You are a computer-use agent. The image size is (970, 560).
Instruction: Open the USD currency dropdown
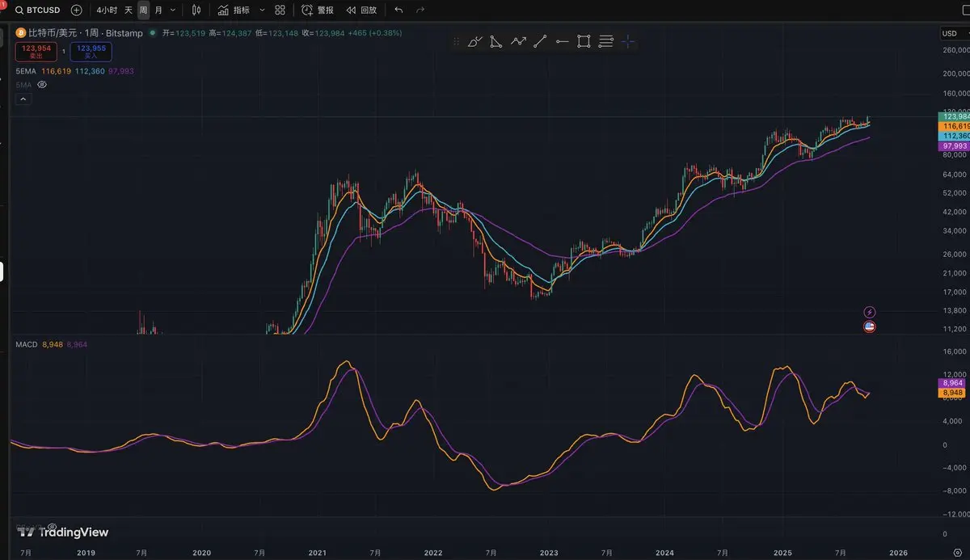[952, 33]
